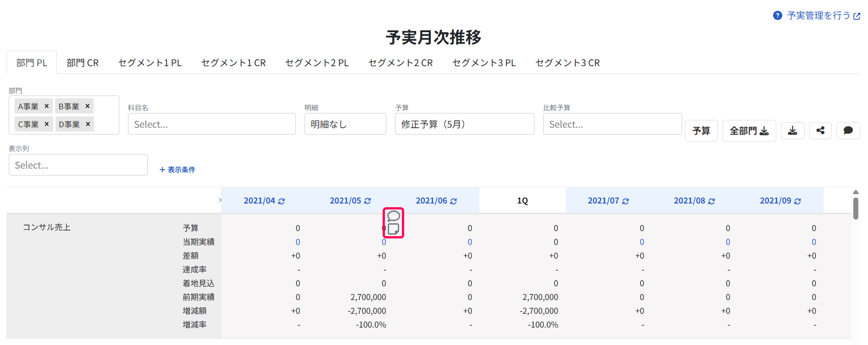Click the sticky note icon in 2021/05 cell
This screenshot has width=868, height=345.
tap(393, 229)
